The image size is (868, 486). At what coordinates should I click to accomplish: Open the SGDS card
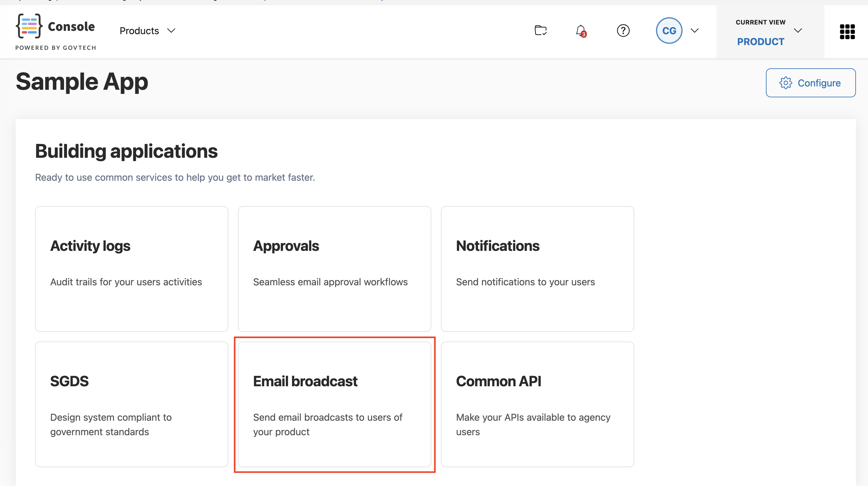click(131, 404)
